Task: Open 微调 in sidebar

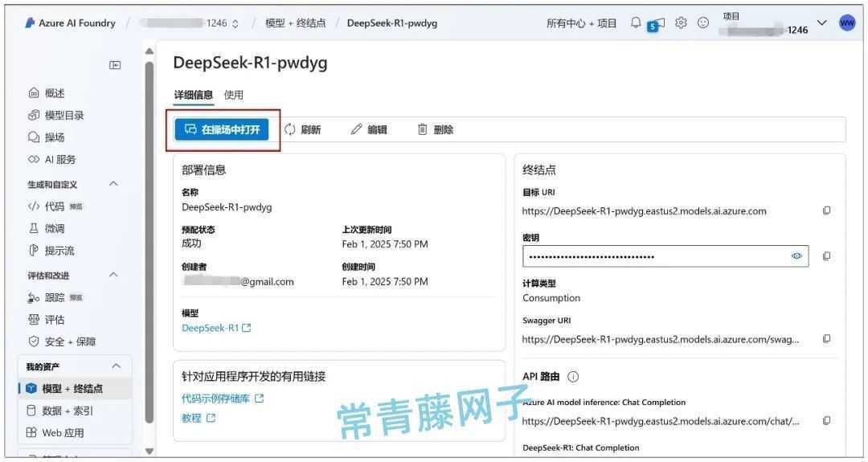Action: pos(47,228)
